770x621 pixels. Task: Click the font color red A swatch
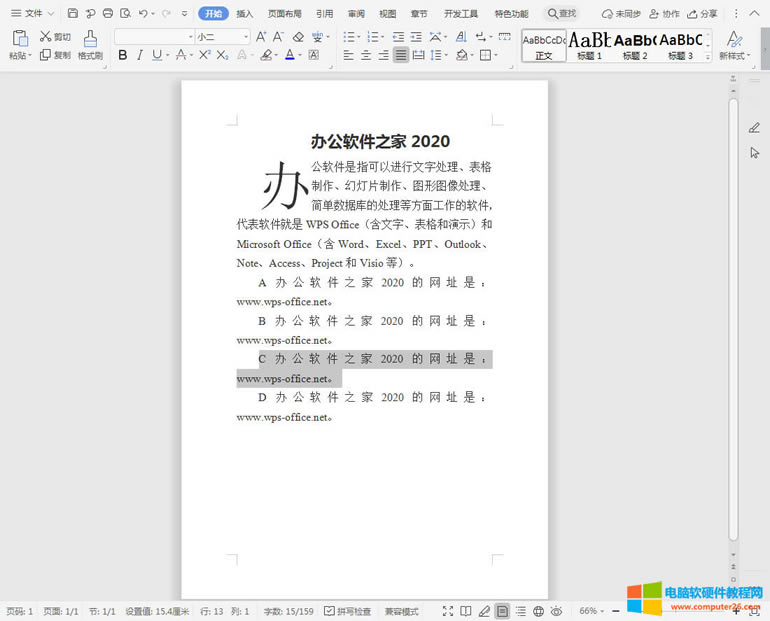pos(289,55)
